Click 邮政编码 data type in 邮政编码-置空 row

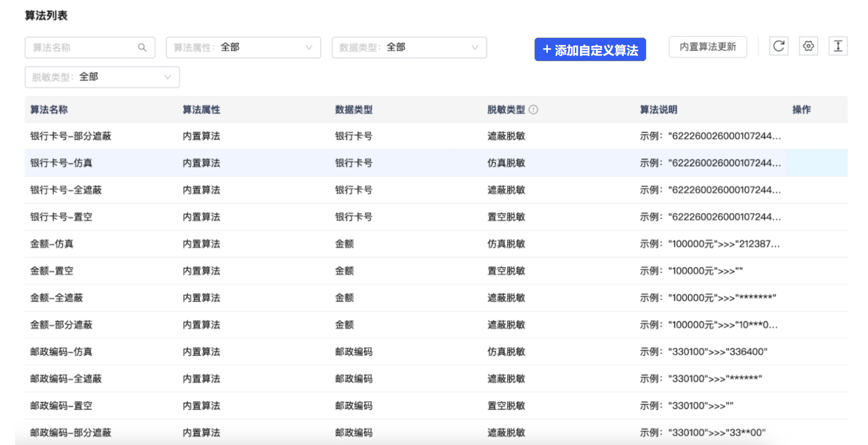[354, 406]
